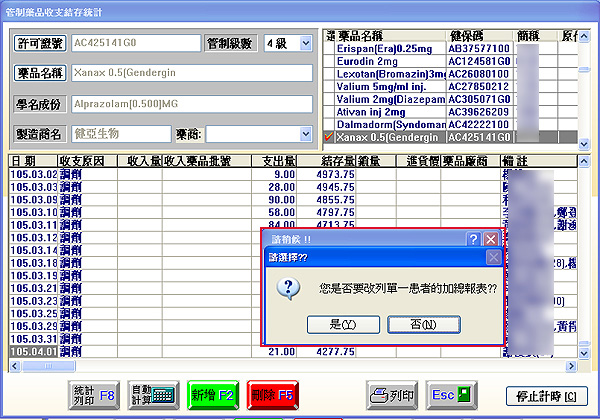Click the blue question mark dialog icon
Screen dimensions: 600x420
[x=288, y=289]
